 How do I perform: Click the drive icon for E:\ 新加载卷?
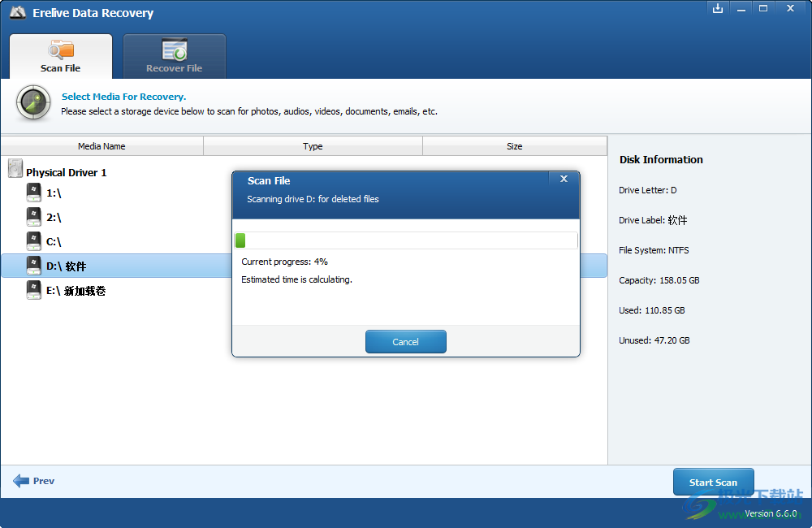[x=33, y=290]
